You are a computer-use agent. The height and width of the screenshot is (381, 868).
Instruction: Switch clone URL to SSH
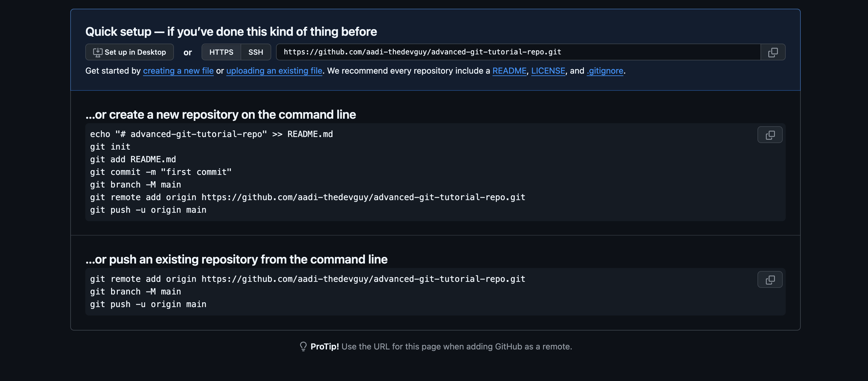(255, 52)
